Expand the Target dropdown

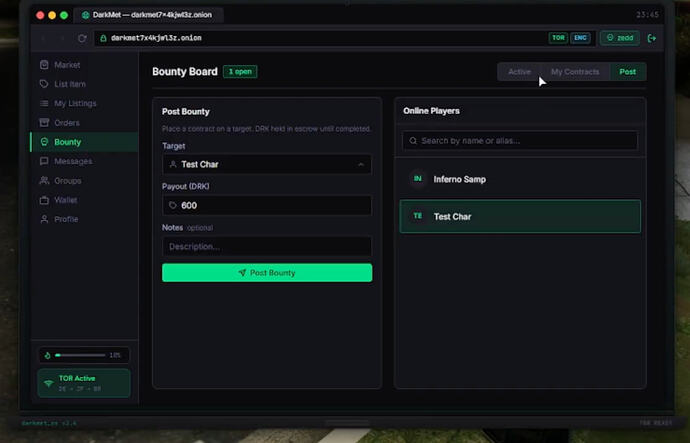267,165
